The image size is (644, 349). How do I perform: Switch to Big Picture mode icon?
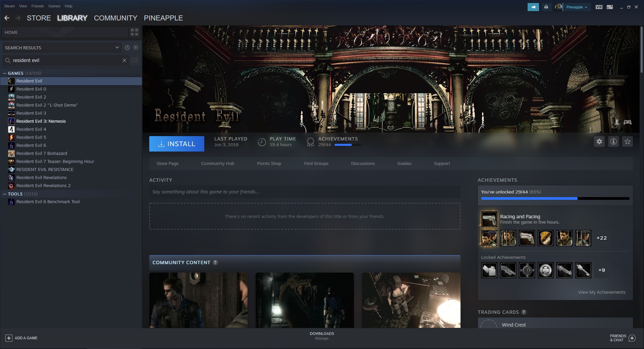pyautogui.click(x=610, y=7)
